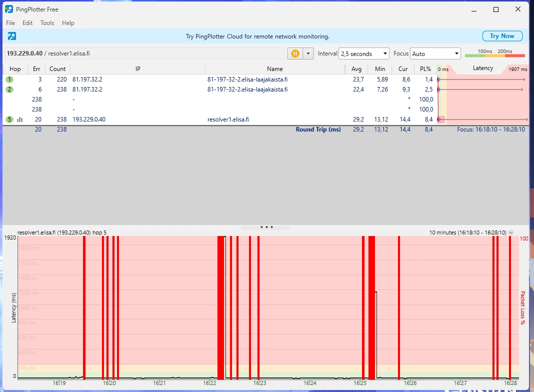This screenshot has height=392, width=534.
Task: Click the hop 5 bar graph icon
Action: (20, 119)
